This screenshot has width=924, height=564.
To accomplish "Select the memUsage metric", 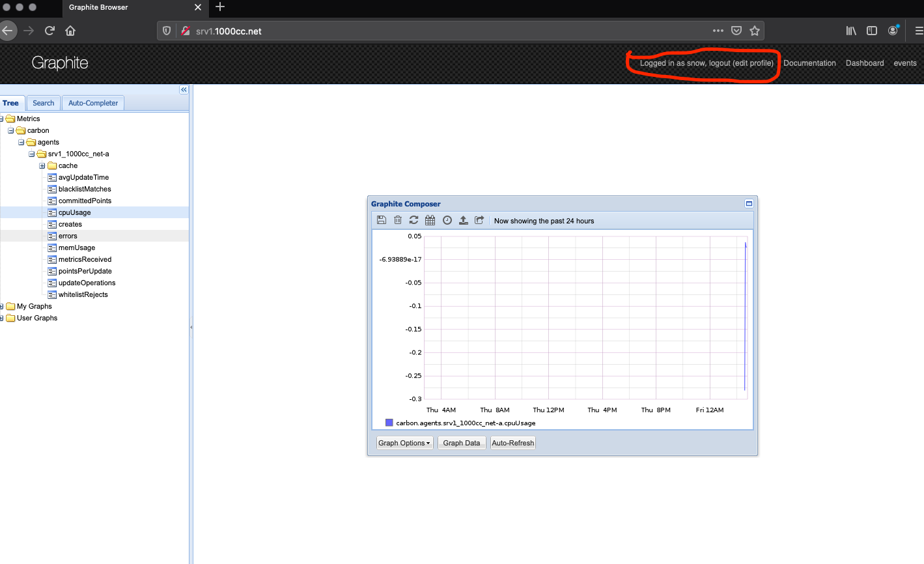I will pyautogui.click(x=77, y=247).
